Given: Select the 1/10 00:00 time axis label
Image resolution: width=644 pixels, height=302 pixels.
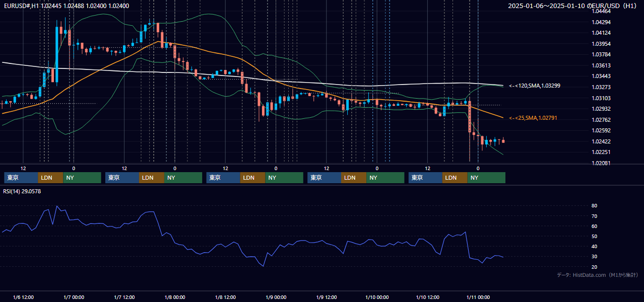Looking at the screenshot, I should 376,297.
